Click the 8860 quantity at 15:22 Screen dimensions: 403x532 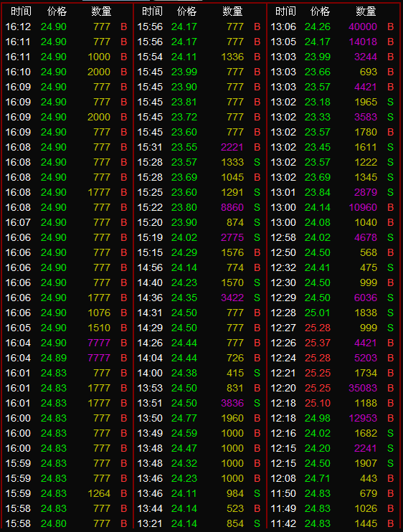pyautogui.click(x=232, y=207)
